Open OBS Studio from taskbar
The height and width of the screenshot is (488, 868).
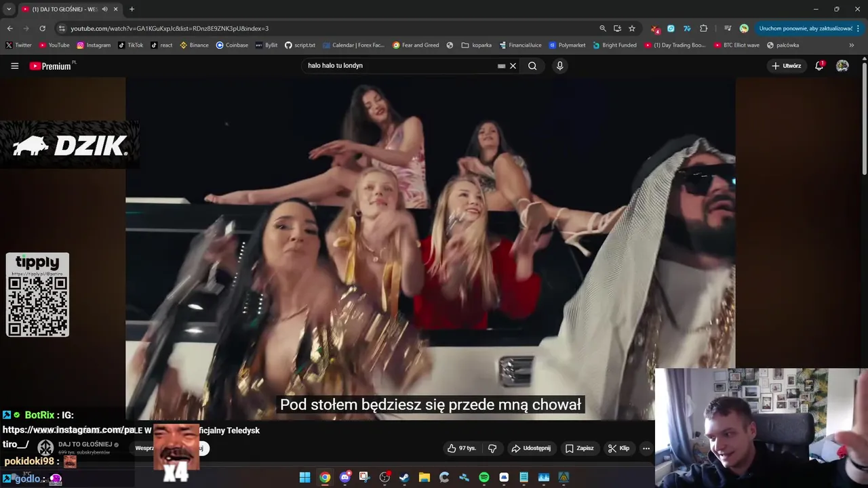(x=384, y=477)
